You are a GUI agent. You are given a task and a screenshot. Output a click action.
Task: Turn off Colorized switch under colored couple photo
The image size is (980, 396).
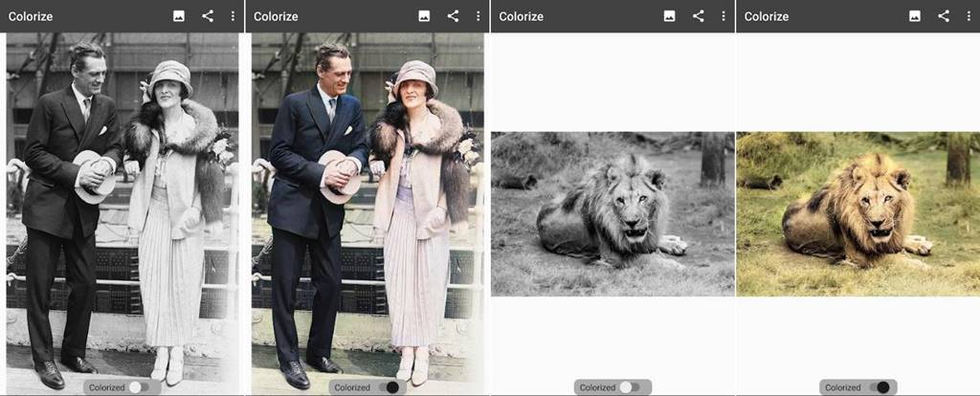(389, 387)
